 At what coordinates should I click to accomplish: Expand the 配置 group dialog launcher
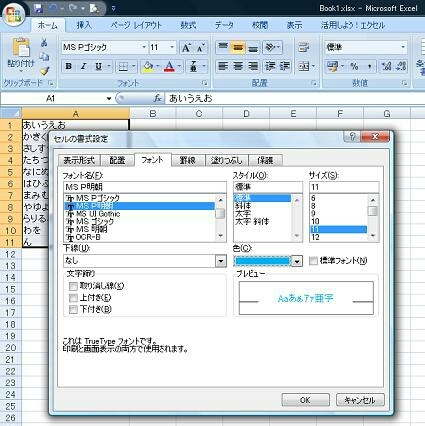pos(314,83)
